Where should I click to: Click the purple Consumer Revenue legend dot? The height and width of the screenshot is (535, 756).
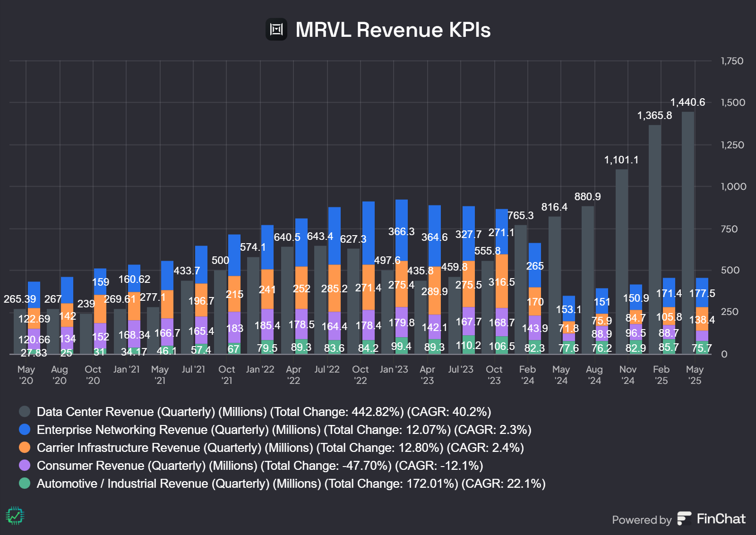click(25, 465)
